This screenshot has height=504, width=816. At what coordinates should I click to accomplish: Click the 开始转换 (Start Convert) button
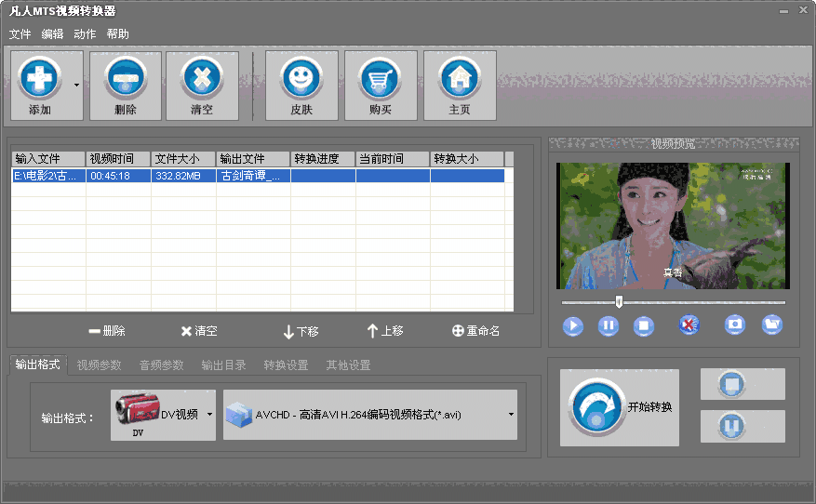pyautogui.click(x=620, y=407)
